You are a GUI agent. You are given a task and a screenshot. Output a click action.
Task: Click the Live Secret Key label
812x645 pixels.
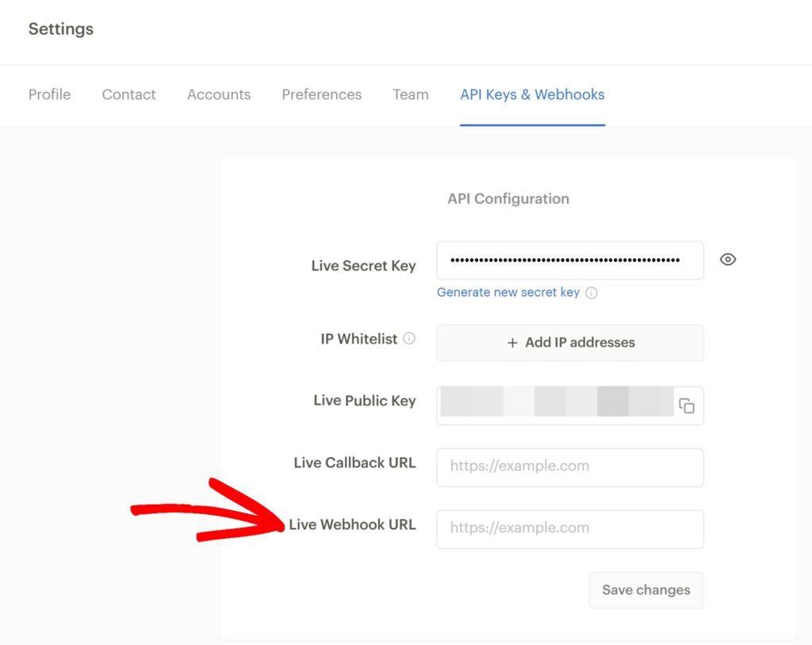(363, 265)
